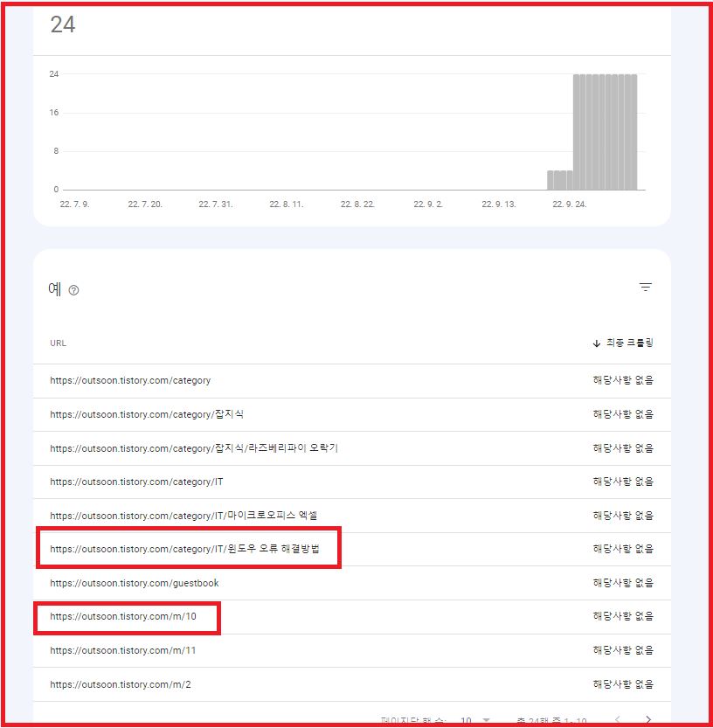Click 해당사항 없음 in the guestbook row
The height and width of the screenshot is (728, 713).
tap(623, 583)
